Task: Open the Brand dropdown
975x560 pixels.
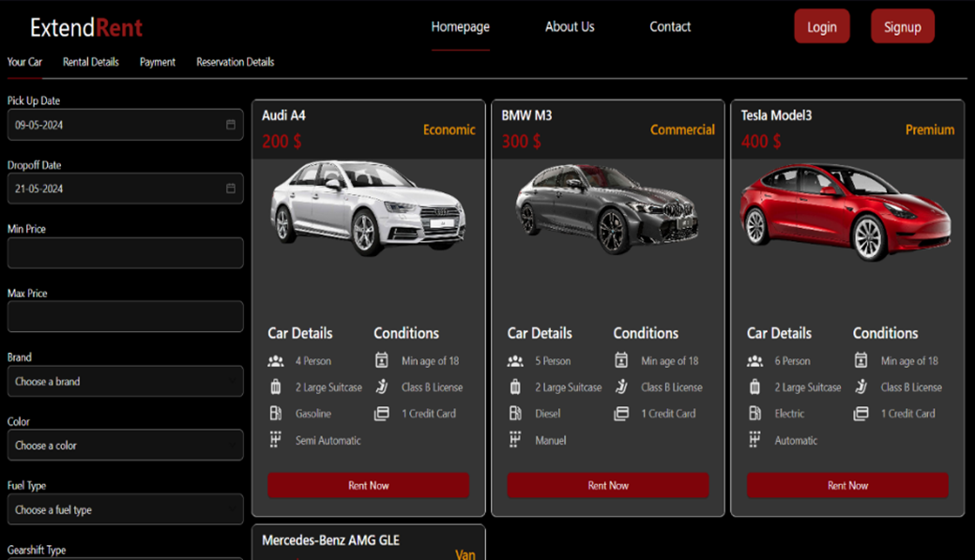Action: [125, 382]
